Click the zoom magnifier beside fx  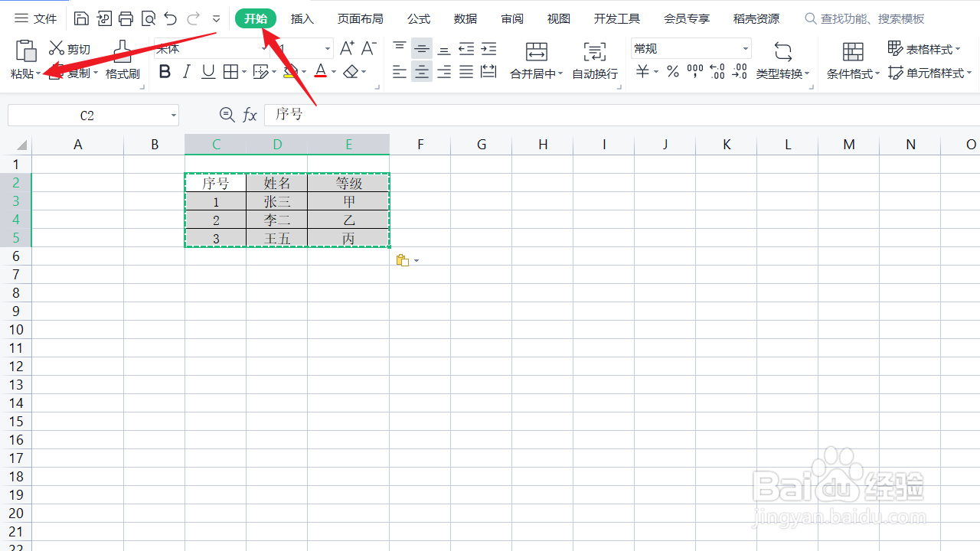(227, 115)
